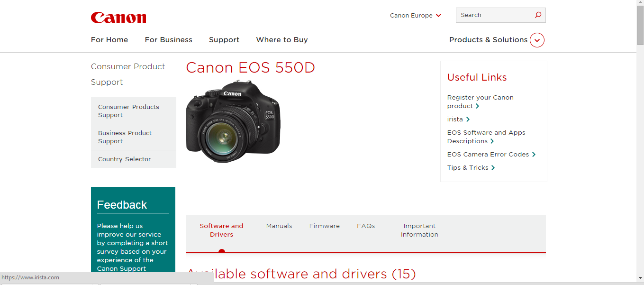Open the Canon Europe region dropdown
The width and height of the screenshot is (644, 285).
pos(416,16)
